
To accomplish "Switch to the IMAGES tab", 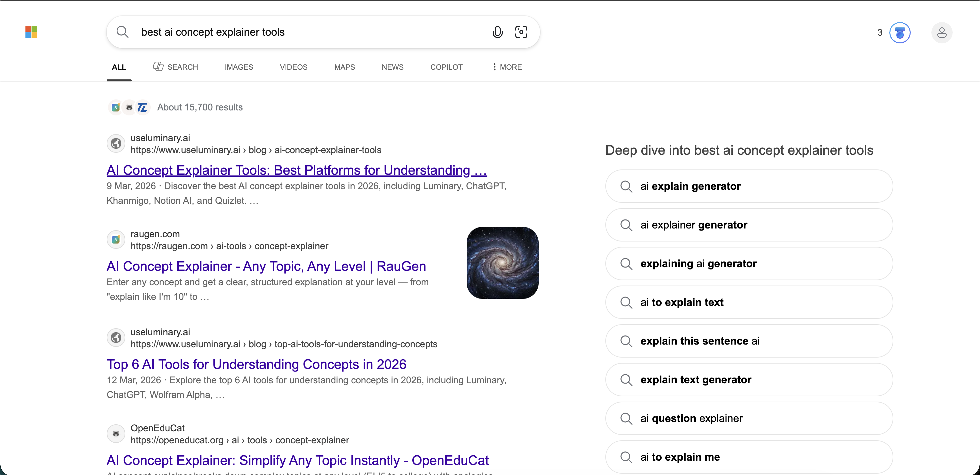I will coord(239,67).
